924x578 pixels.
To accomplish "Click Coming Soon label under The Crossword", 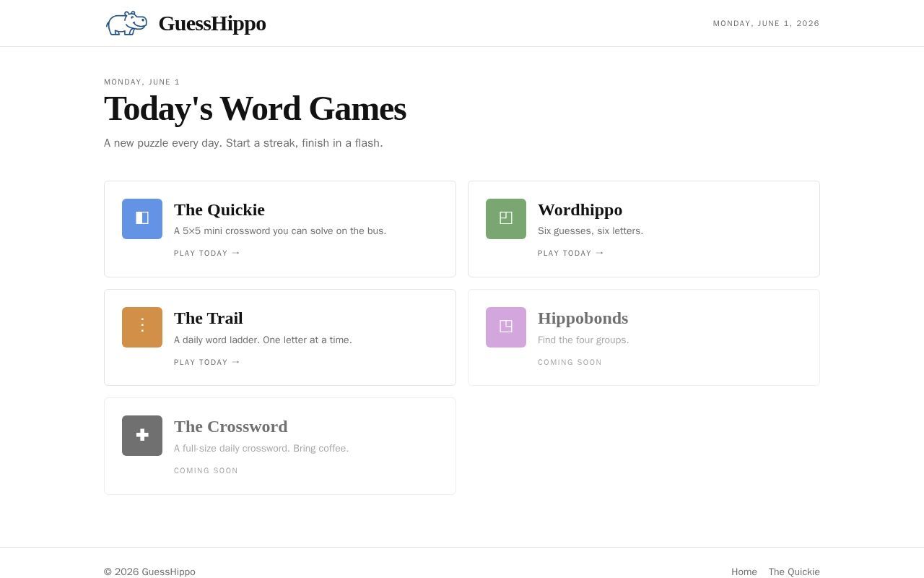I will (206, 470).
